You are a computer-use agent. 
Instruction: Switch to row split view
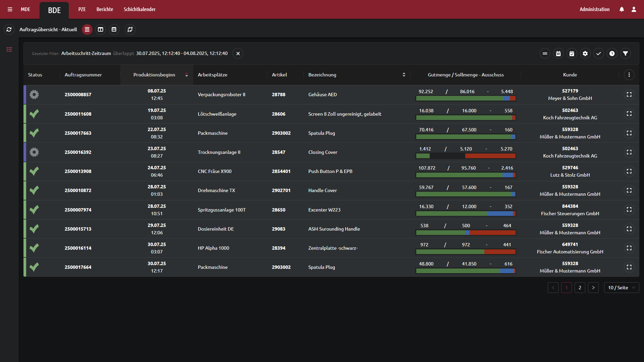(x=114, y=29)
